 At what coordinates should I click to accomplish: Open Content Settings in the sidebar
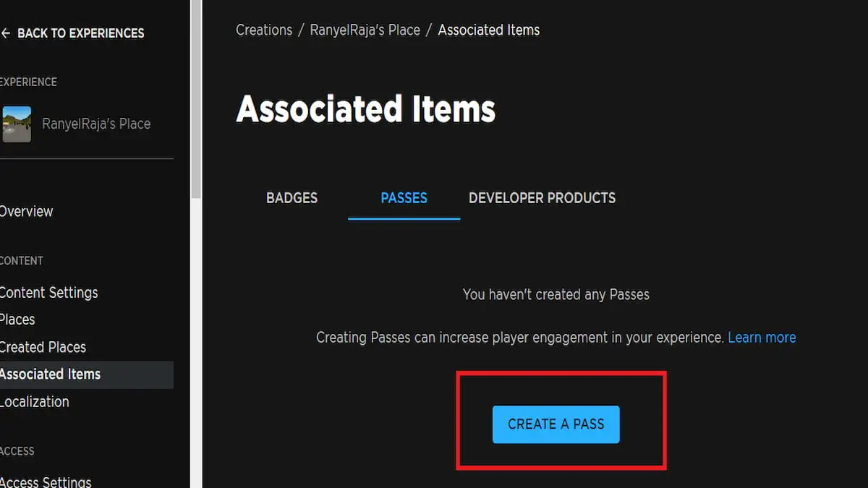(49, 292)
